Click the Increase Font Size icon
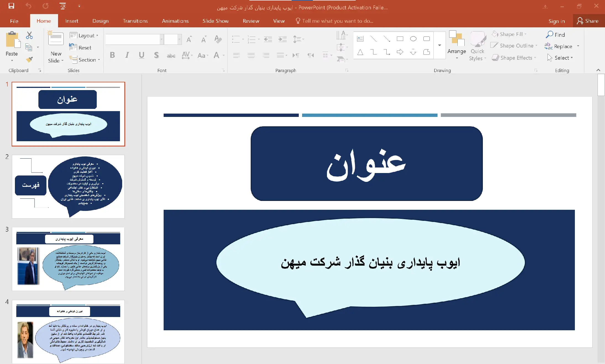The image size is (605, 364). pos(189,39)
